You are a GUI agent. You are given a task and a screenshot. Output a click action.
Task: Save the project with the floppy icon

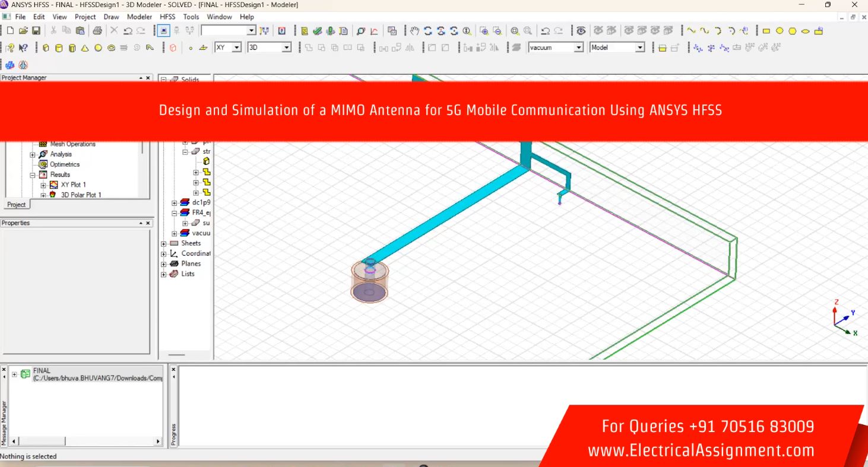pyautogui.click(x=36, y=31)
